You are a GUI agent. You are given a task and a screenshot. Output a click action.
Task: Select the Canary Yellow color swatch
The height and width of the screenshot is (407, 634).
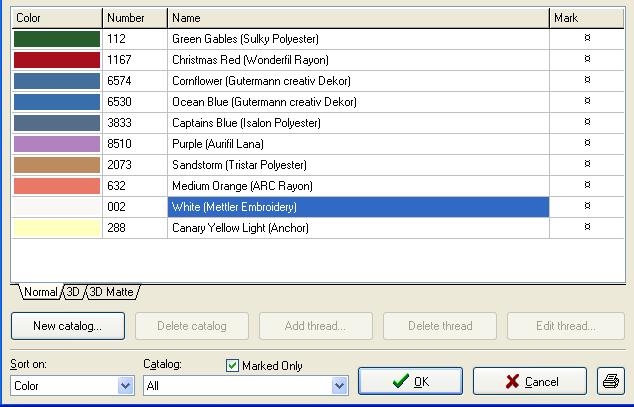[57, 228]
